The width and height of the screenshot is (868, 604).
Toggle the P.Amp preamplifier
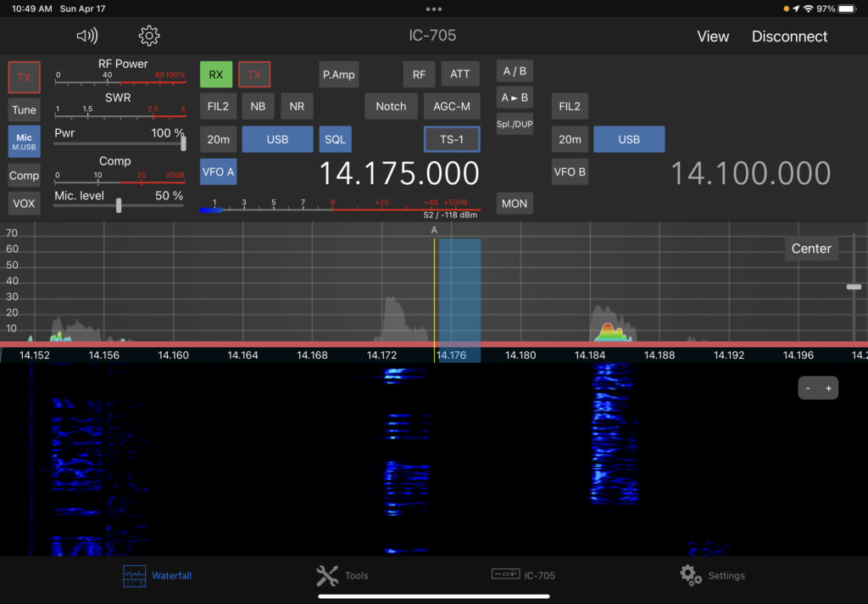338,75
